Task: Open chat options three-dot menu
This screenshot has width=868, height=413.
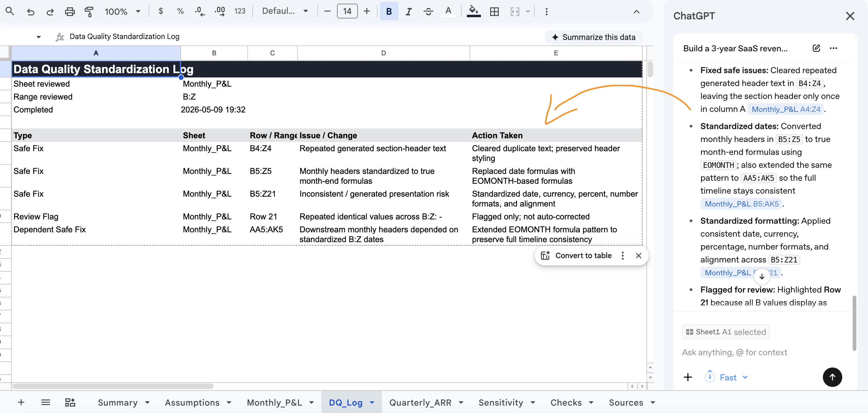Action: pyautogui.click(x=834, y=48)
